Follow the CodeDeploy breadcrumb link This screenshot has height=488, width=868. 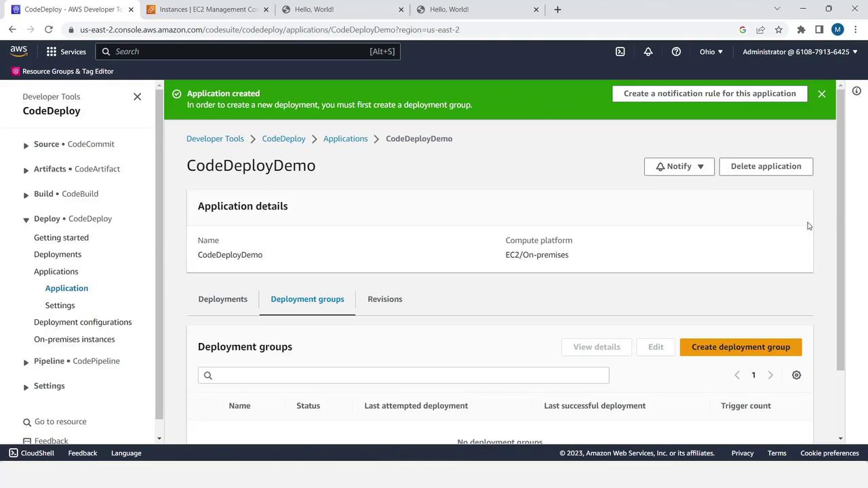point(283,138)
